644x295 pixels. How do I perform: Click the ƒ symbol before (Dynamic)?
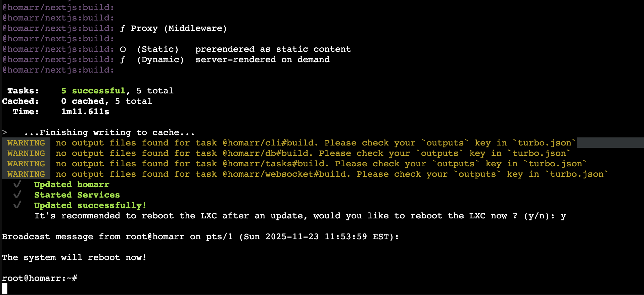[x=123, y=60]
